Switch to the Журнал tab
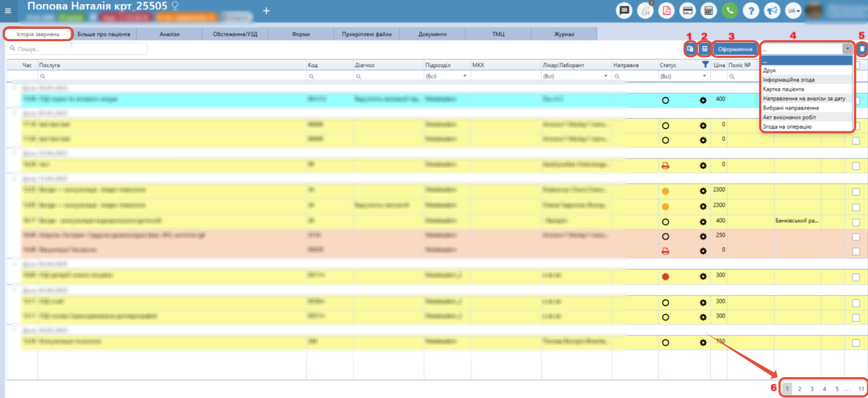Viewport: 868px width, 398px height. 564,34
